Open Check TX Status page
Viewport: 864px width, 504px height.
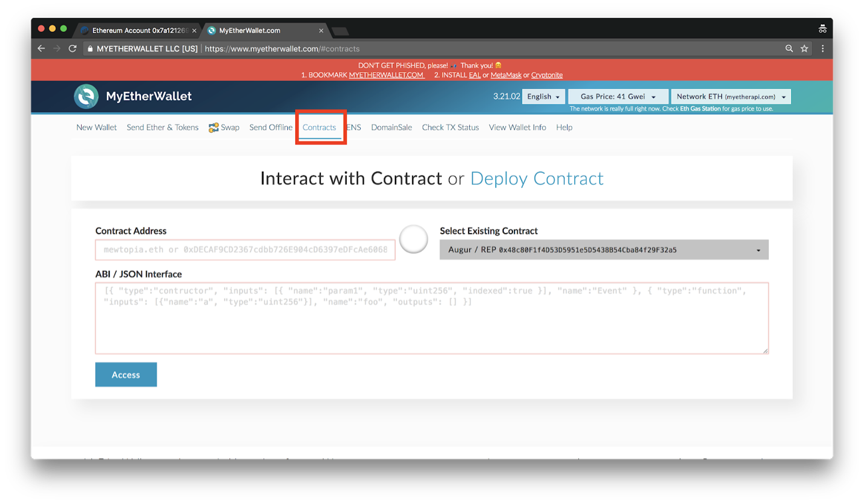pos(450,127)
